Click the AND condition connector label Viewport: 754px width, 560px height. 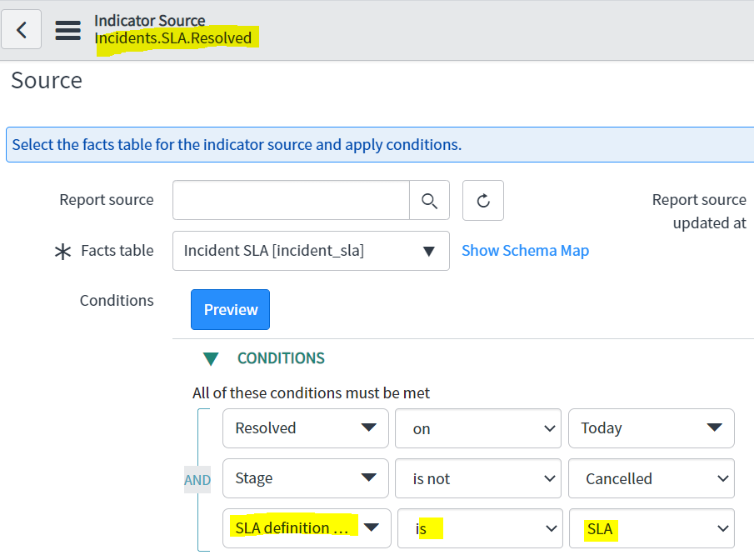coord(197,480)
